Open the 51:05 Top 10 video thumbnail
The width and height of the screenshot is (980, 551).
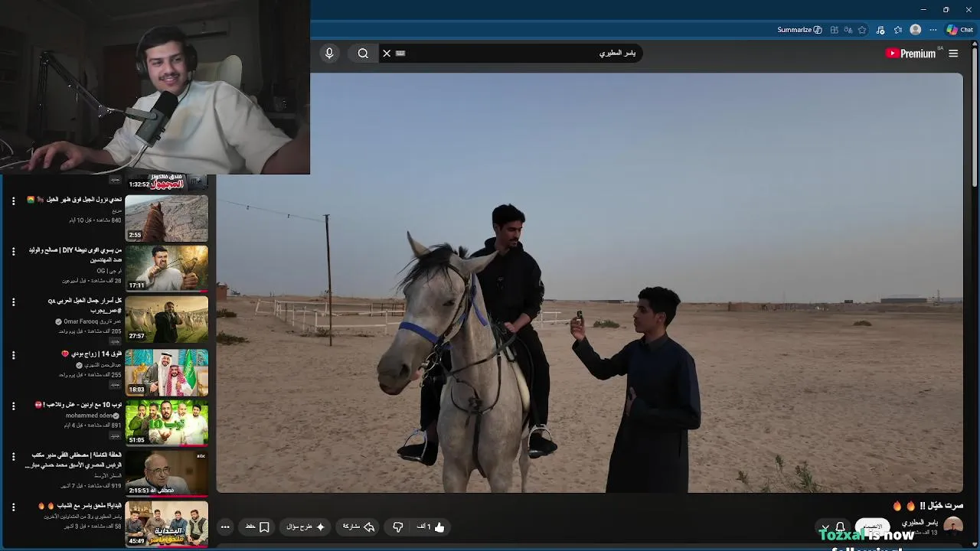pyautogui.click(x=166, y=423)
